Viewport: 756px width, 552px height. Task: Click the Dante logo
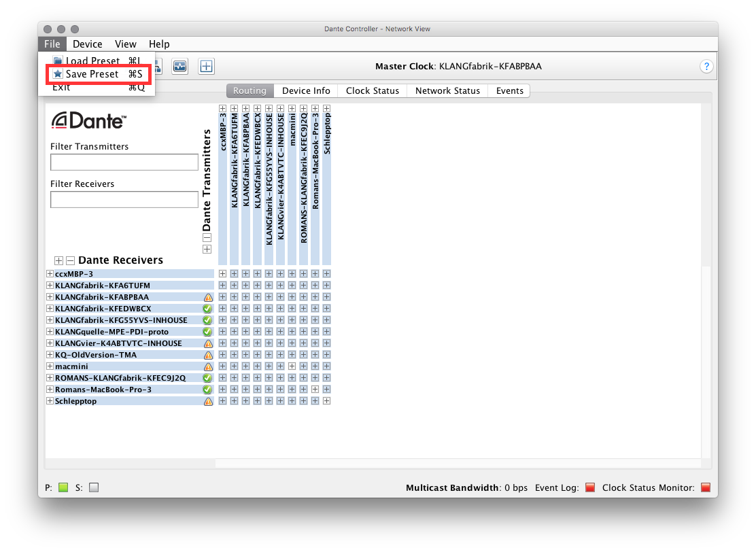[x=88, y=120]
